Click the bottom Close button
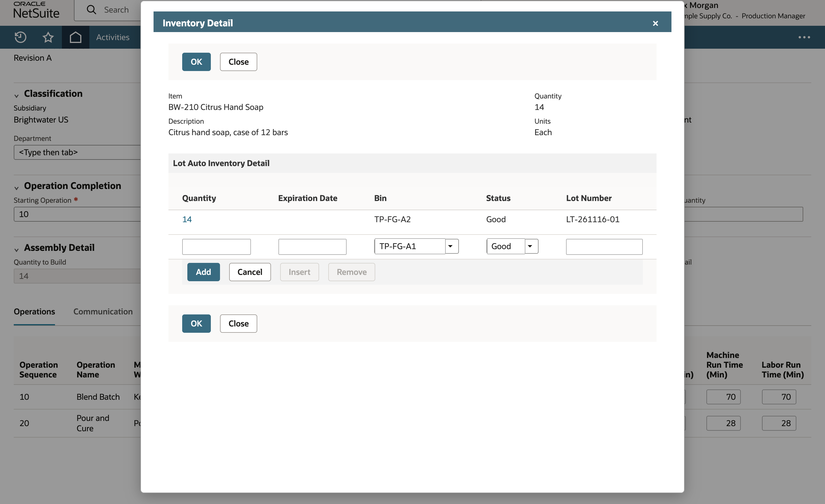Screen dimensions: 825x504 238,323
